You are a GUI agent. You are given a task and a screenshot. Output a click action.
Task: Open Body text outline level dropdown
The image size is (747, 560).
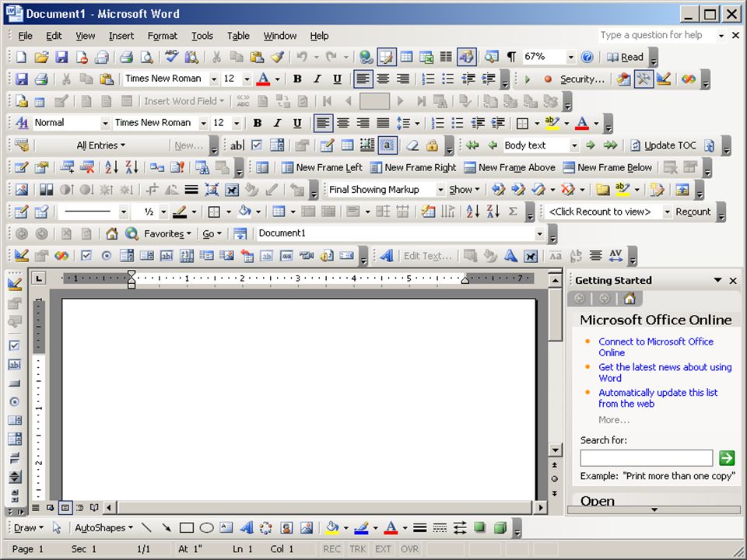point(574,145)
